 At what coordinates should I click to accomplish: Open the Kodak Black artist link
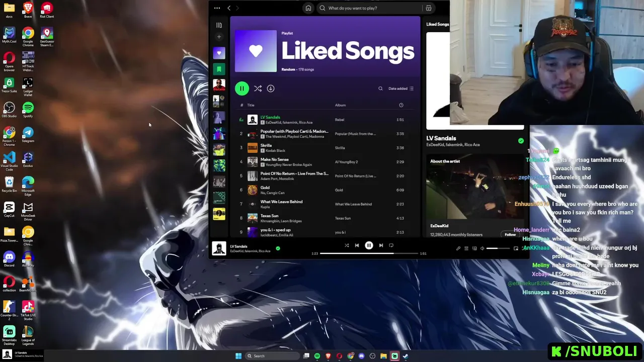(x=275, y=151)
